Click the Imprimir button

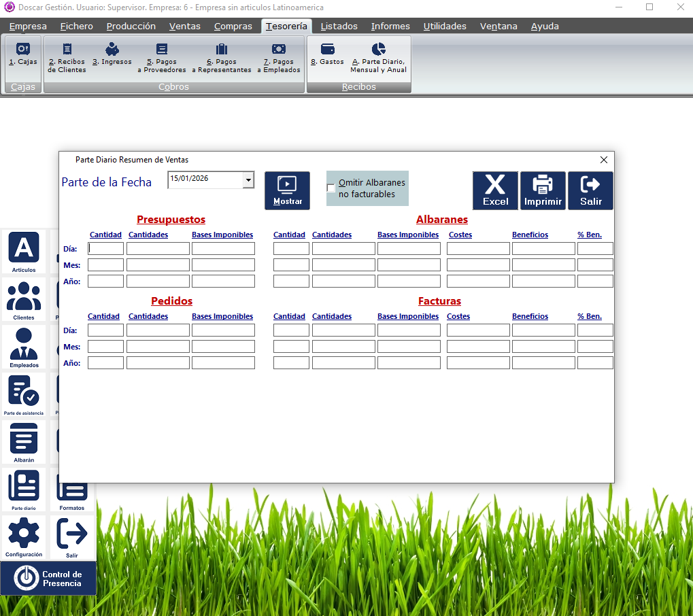(x=543, y=190)
